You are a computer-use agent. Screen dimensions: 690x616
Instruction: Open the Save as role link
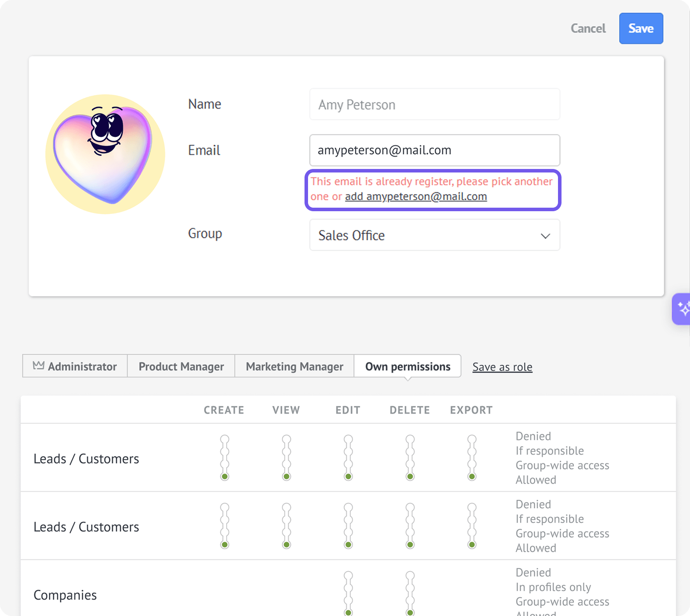[503, 367]
